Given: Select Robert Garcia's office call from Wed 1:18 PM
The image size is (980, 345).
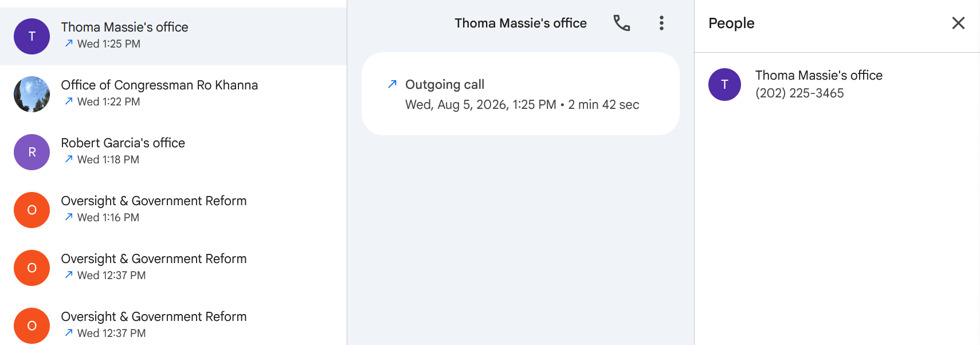Looking at the screenshot, I should (173, 152).
